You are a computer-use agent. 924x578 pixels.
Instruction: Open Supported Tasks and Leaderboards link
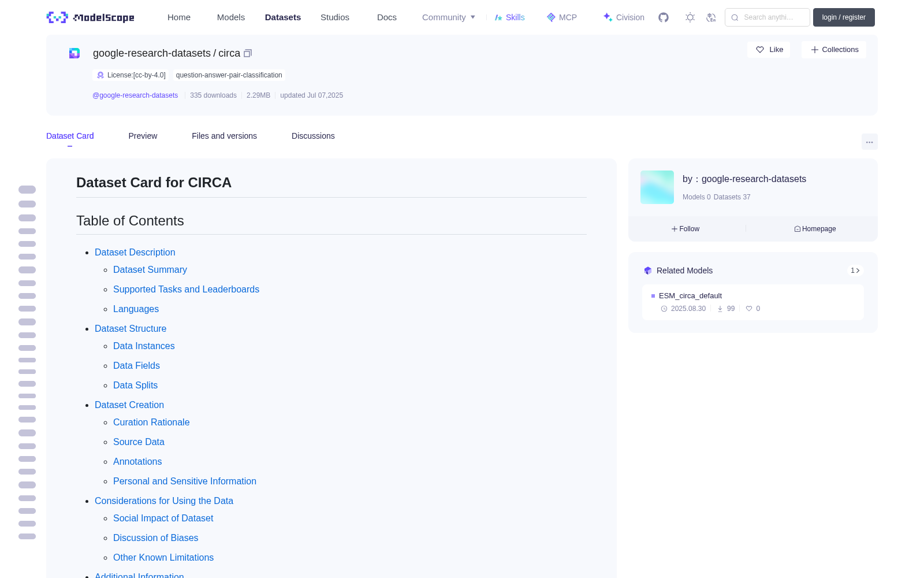coord(186,289)
